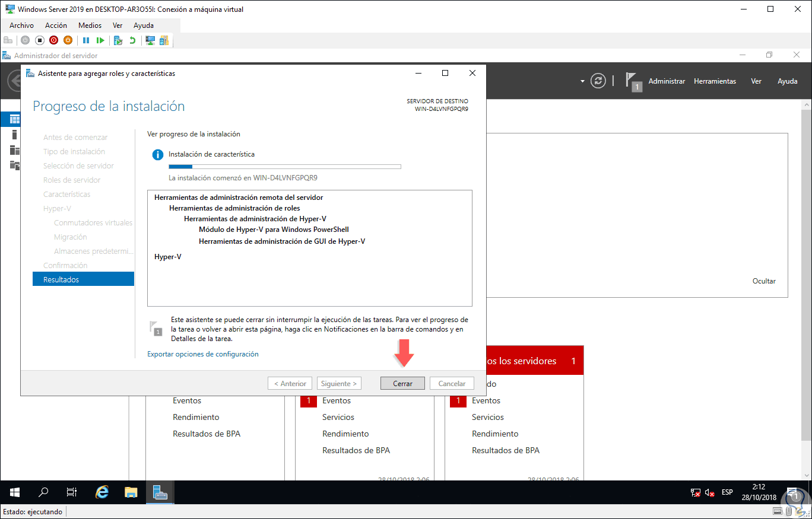Screen dimensions: 812x519
Task: Open the Medios menu
Action: click(x=90, y=26)
